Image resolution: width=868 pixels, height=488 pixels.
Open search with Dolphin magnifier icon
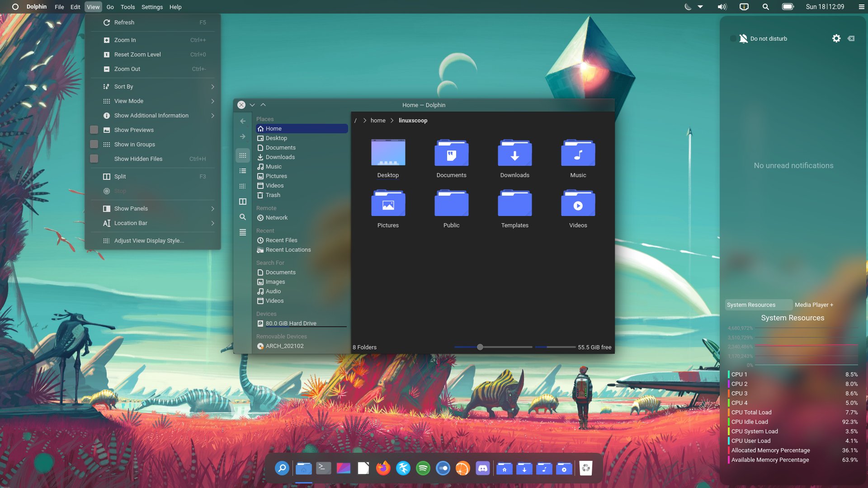pyautogui.click(x=243, y=217)
